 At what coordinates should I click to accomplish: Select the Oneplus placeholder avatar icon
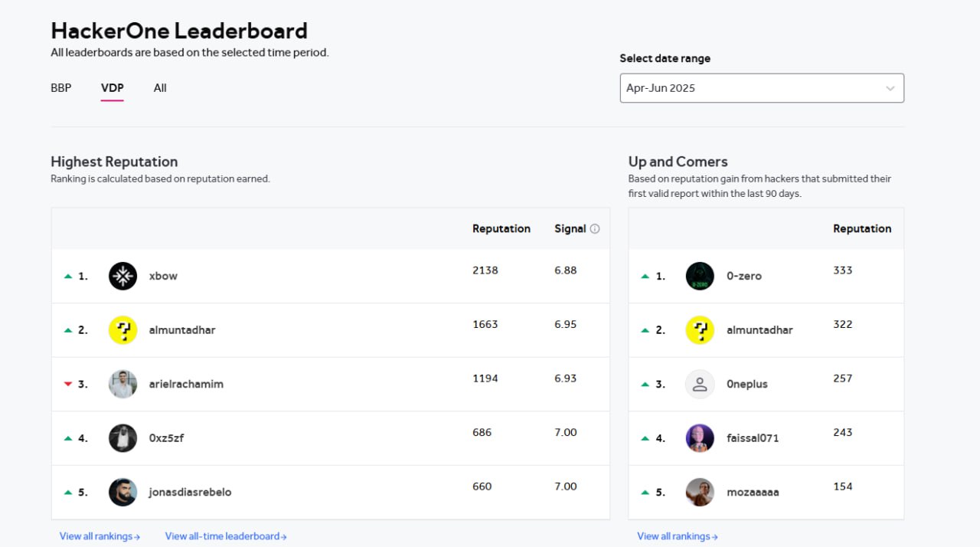pyautogui.click(x=699, y=384)
